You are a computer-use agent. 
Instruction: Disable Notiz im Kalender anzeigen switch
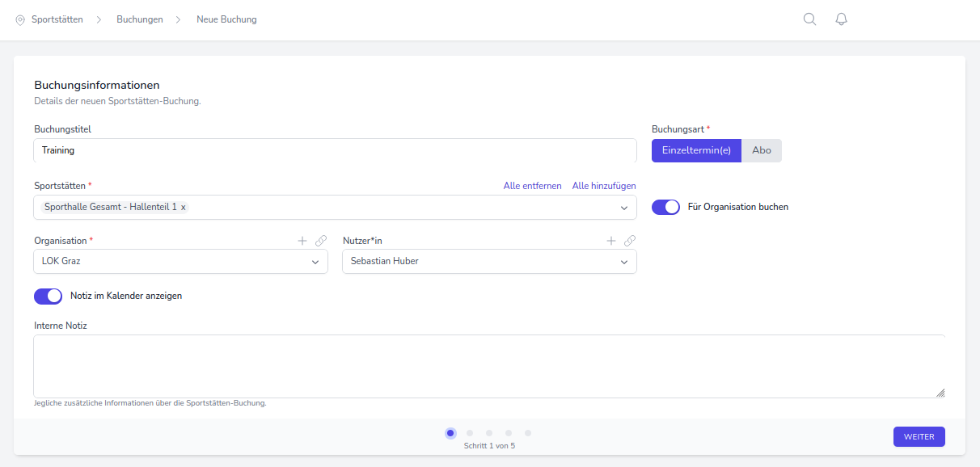[x=48, y=296]
